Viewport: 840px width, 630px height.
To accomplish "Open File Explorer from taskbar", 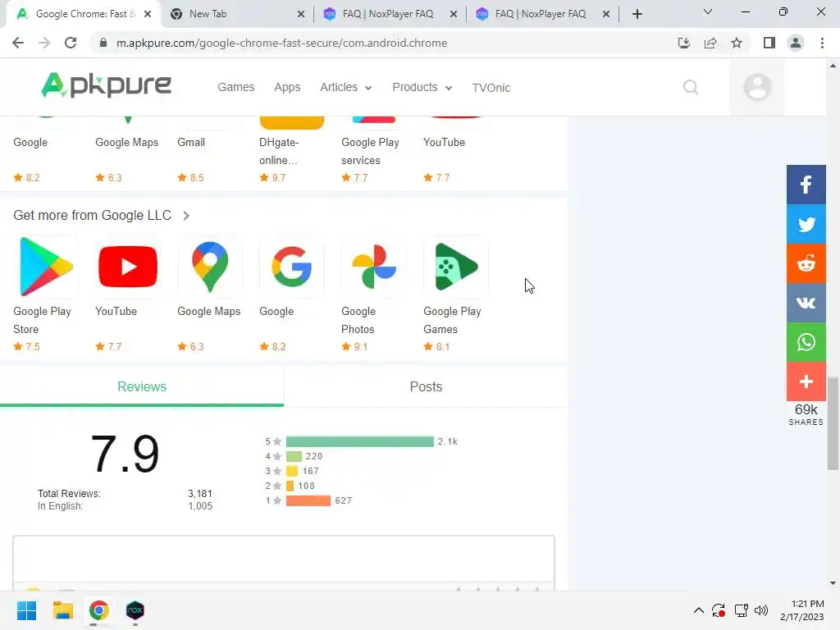I will [x=62, y=610].
